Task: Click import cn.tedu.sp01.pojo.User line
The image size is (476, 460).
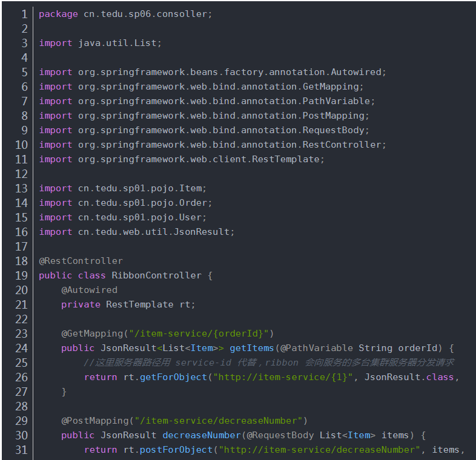Action: point(123,217)
